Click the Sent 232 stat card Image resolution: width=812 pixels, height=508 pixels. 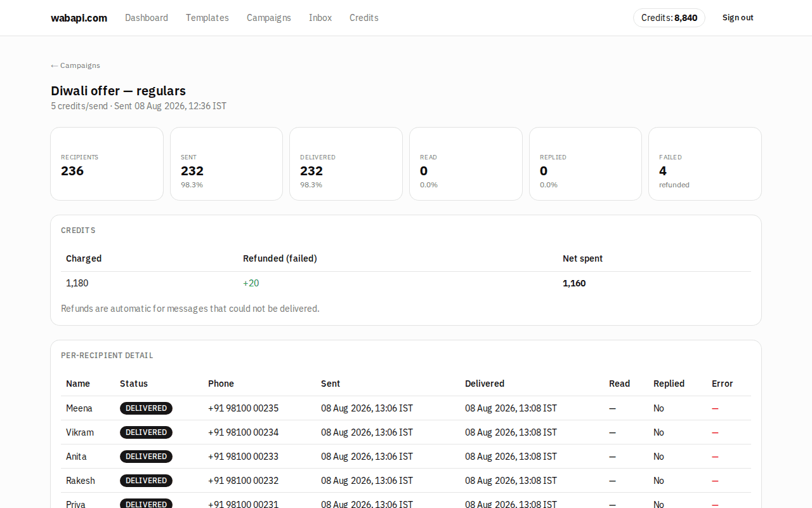pyautogui.click(x=226, y=164)
